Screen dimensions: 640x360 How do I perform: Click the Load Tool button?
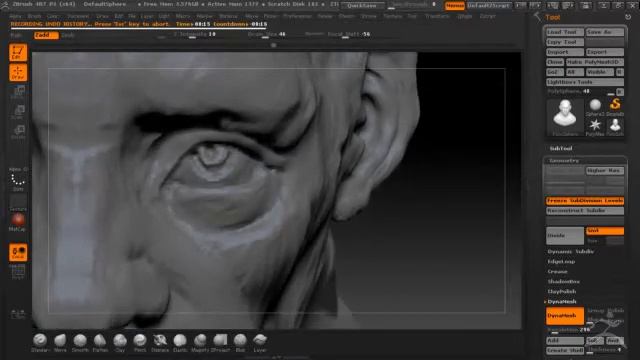(565, 32)
